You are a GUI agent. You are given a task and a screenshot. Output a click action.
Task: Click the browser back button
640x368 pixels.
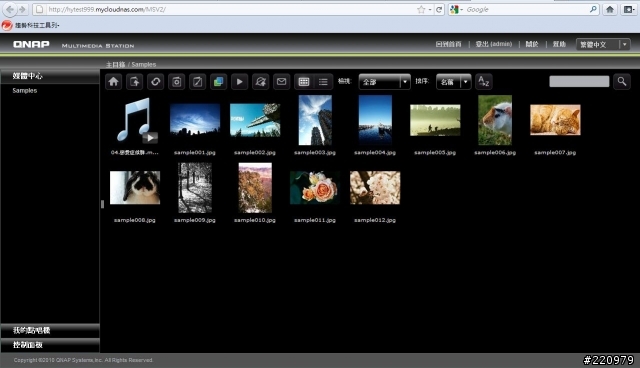pos(9,9)
